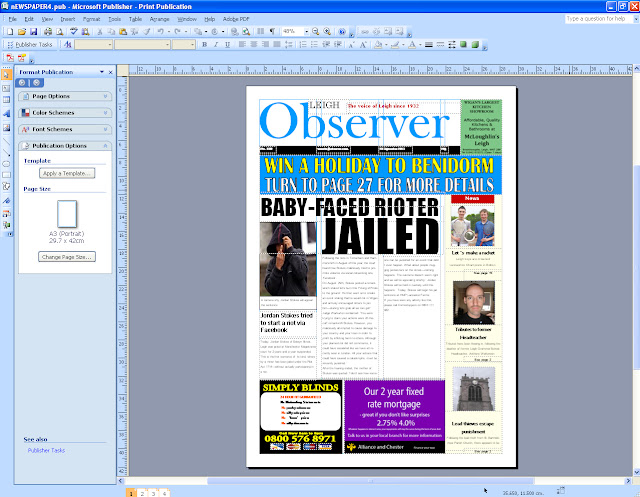
Task: Choose the Picture Frame tool
Action: (6, 128)
